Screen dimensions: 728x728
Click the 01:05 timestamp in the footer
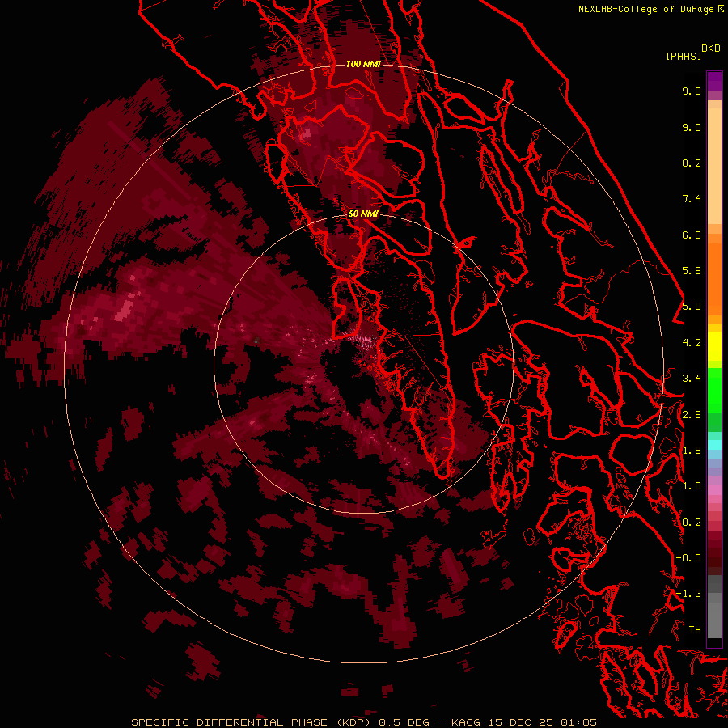coord(578,722)
